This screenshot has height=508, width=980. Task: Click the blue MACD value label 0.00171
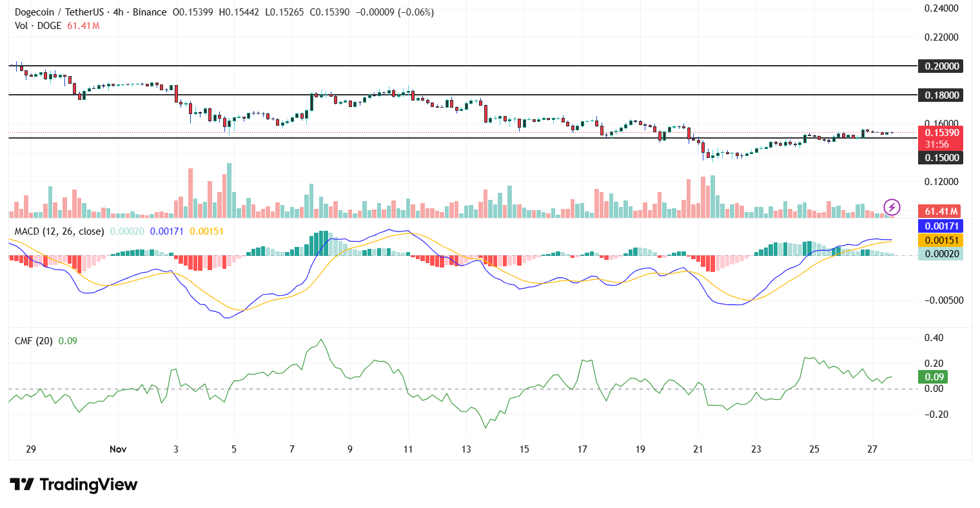[x=942, y=226]
